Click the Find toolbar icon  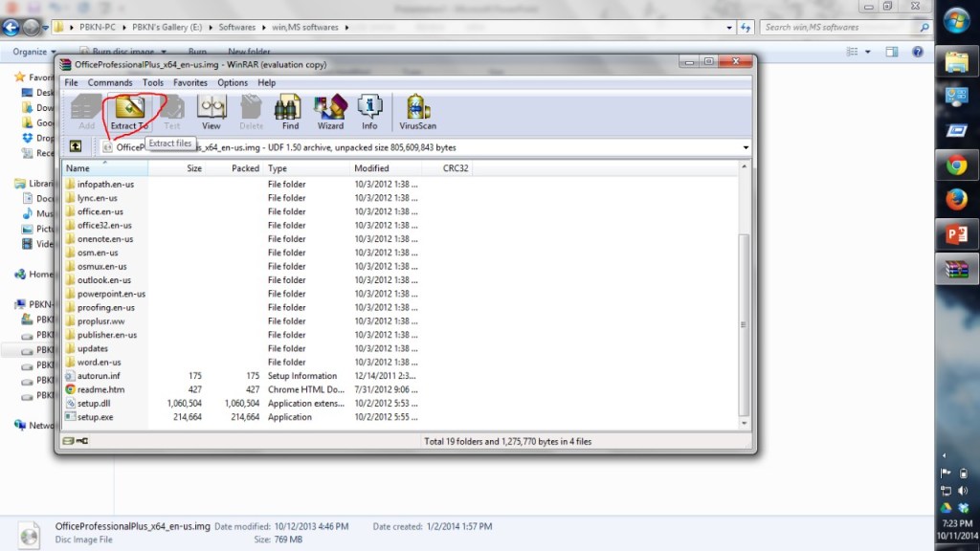pyautogui.click(x=290, y=111)
